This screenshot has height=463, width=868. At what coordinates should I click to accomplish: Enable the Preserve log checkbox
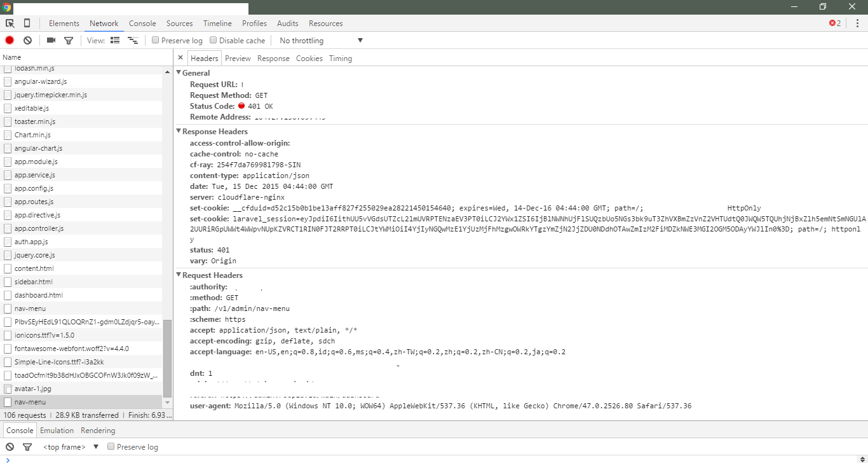pos(155,40)
